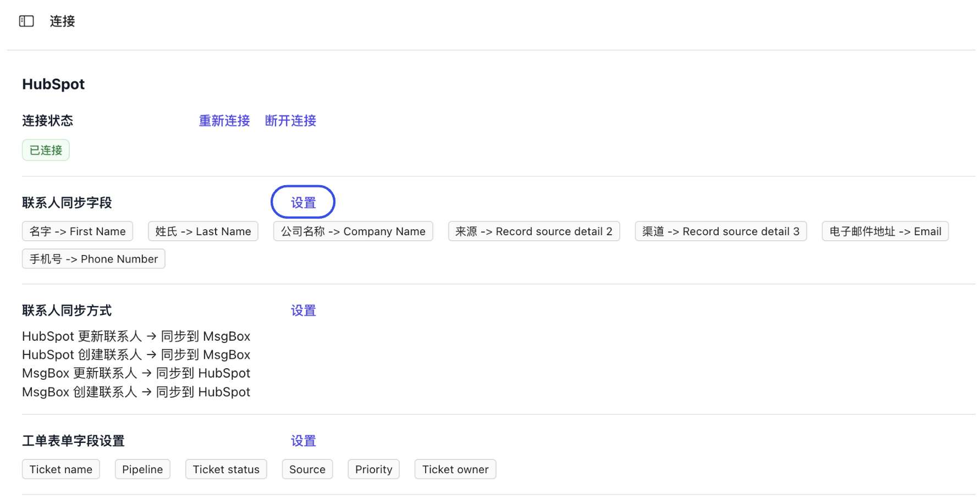Image resolution: width=980 pixels, height=499 pixels.
Task: Click the 公司名称 -> Company Name mapping
Action: [x=353, y=231]
